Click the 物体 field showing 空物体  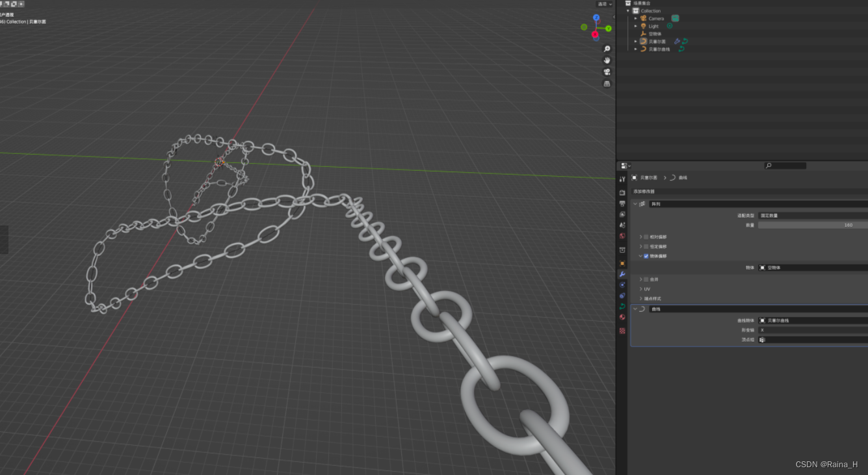coord(813,268)
